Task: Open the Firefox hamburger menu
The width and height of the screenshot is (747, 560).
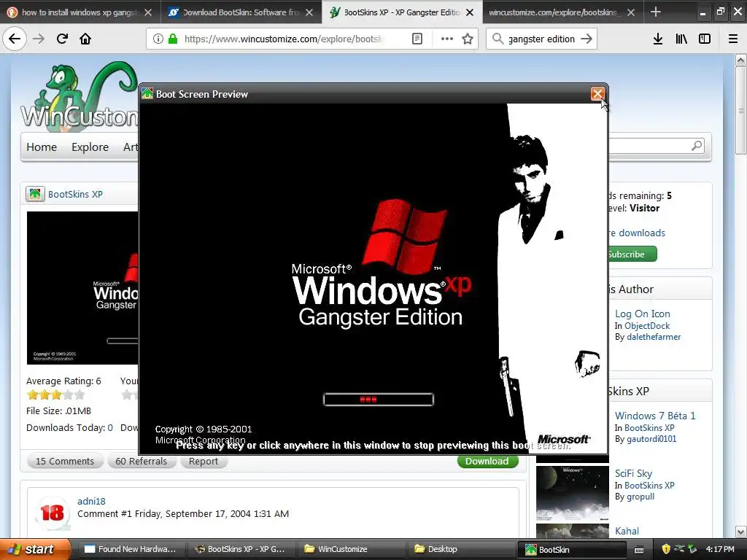Action: coord(733,39)
